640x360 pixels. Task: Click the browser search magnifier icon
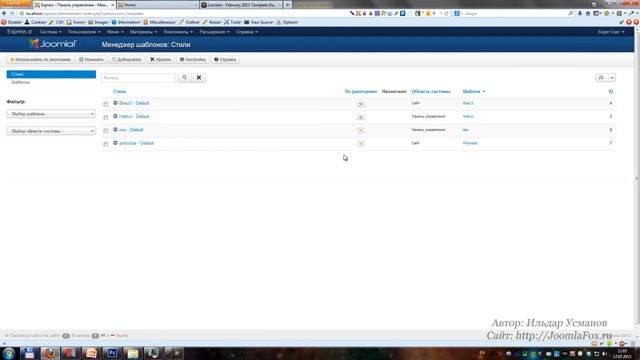pyautogui.click(x=571, y=13)
